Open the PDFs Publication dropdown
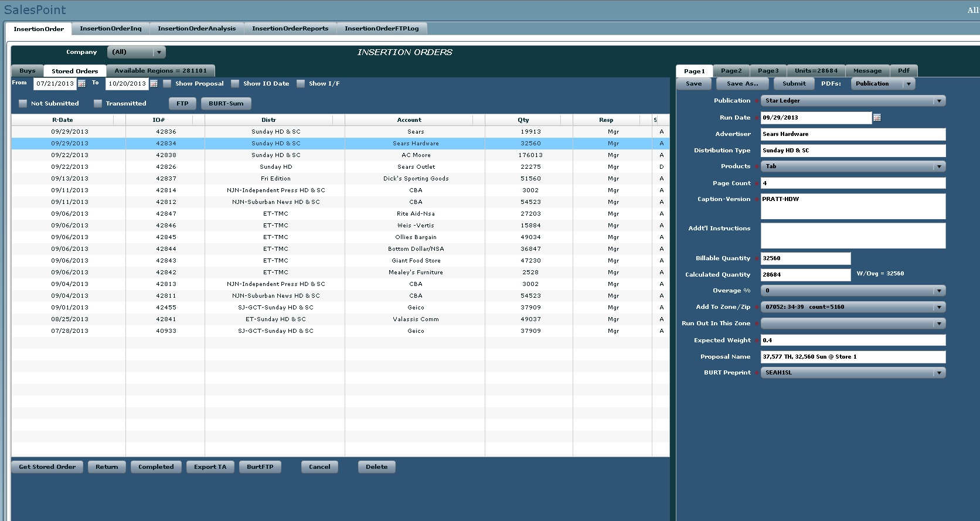 [x=883, y=84]
